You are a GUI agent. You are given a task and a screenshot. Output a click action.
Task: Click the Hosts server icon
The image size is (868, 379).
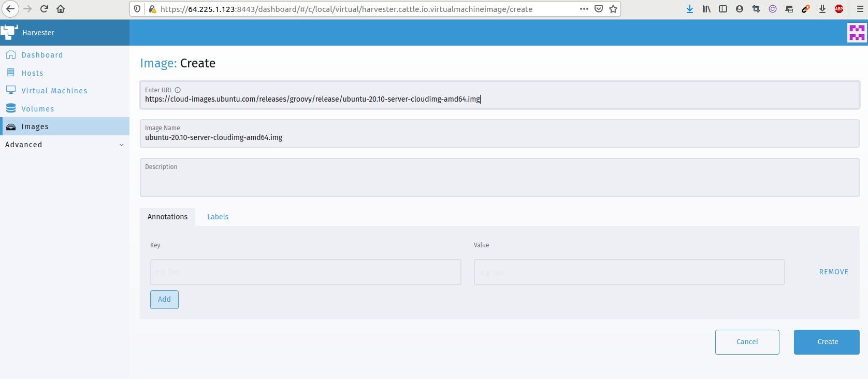pos(10,73)
